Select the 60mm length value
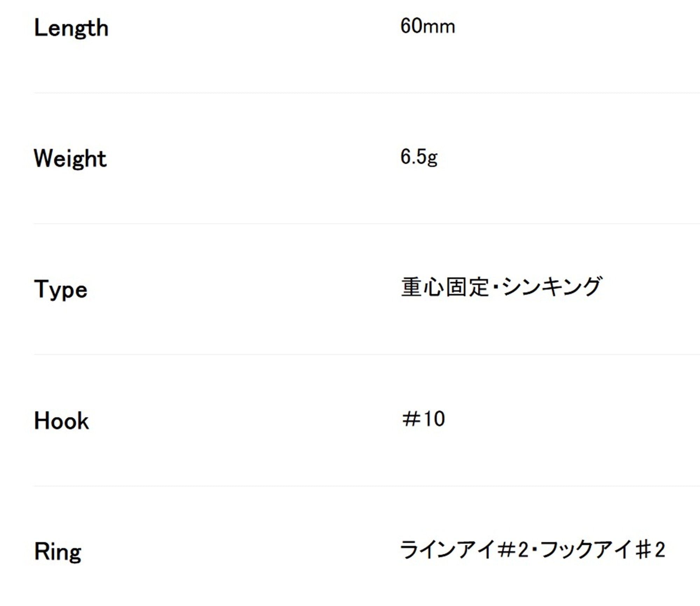 point(428,26)
